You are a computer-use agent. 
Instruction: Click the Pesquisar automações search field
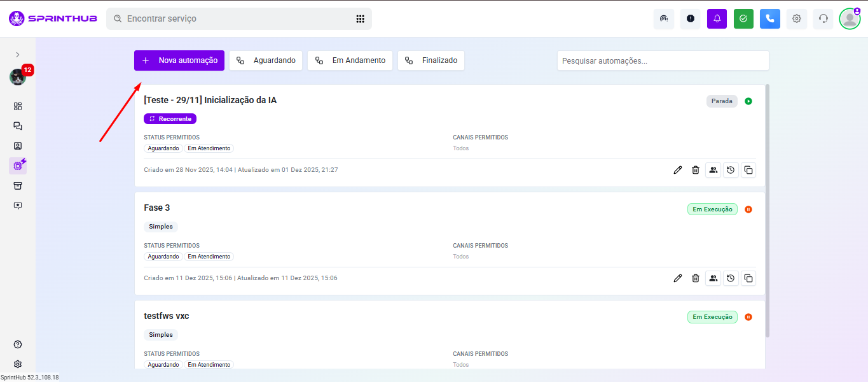coord(663,61)
